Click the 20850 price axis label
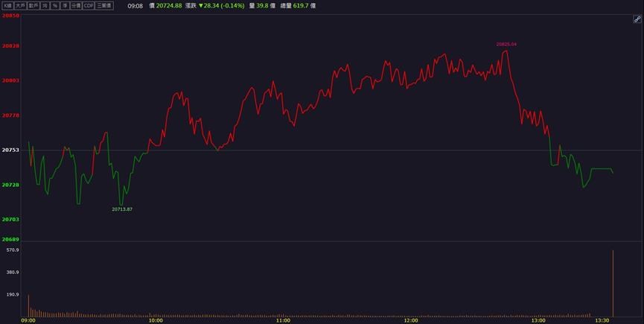644x324 pixels. tap(10, 15)
